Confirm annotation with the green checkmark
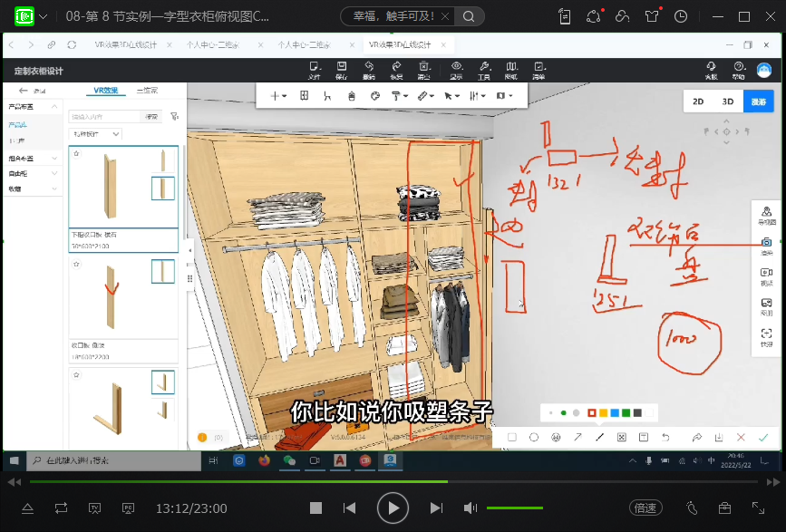The height and width of the screenshot is (532, 786). (763, 437)
